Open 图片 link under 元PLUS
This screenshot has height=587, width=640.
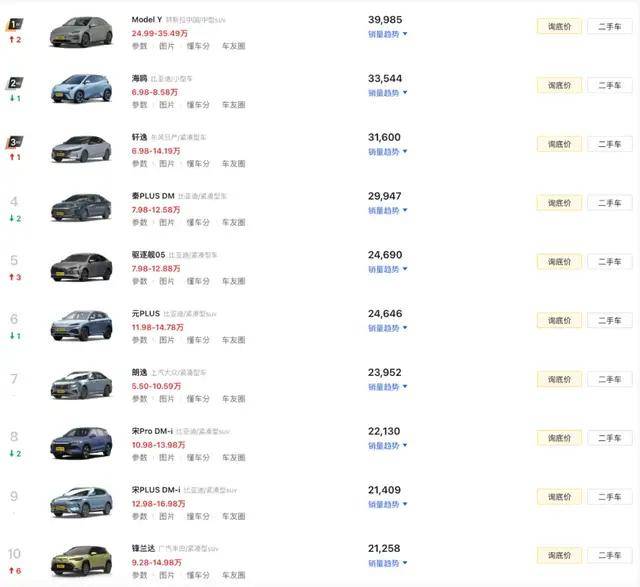pos(167,340)
